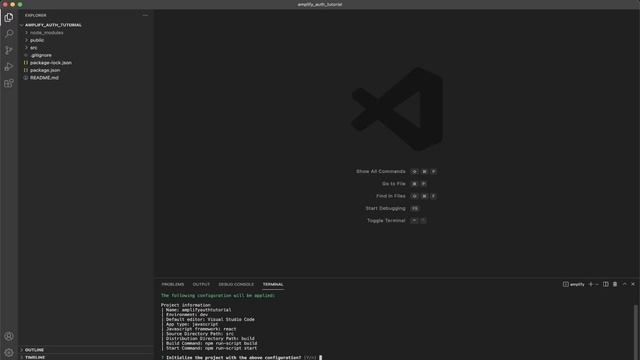Click the 'Go to File' hint text
640x360 pixels.
tap(393, 184)
